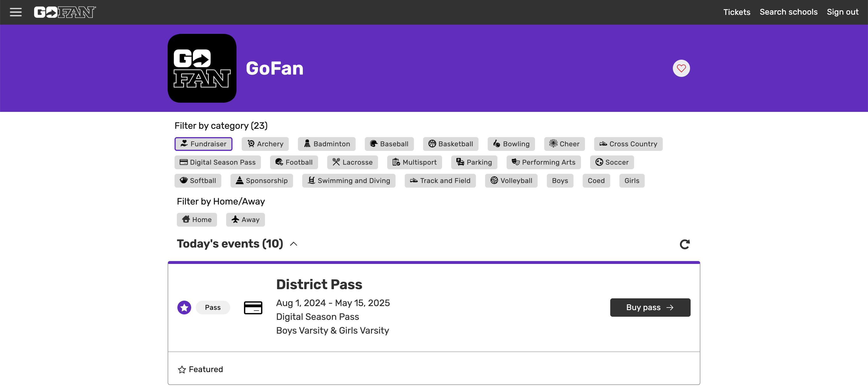Click the GoFan logo in the top bar
868x389 pixels.
(64, 12)
